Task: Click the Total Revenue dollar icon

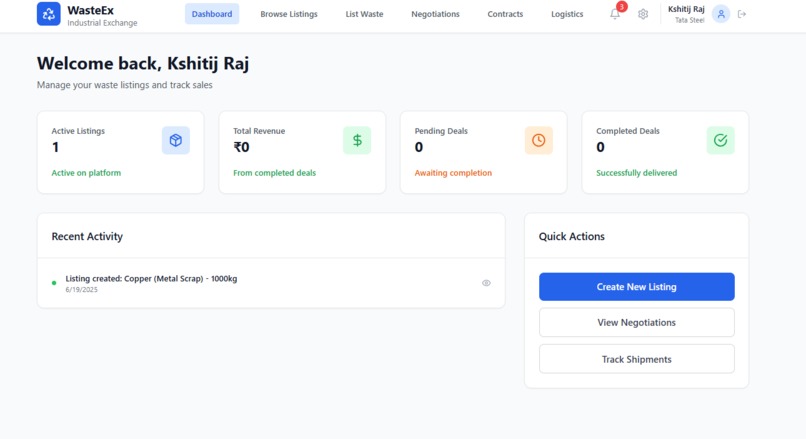Action: point(357,140)
